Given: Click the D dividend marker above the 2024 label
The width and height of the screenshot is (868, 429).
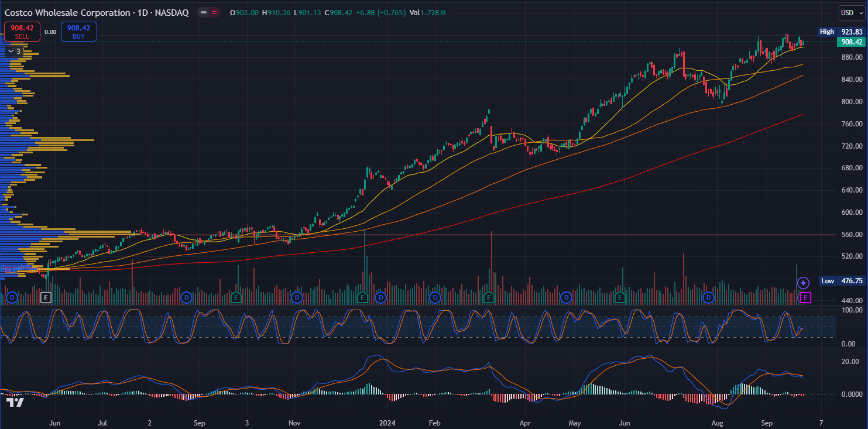Looking at the screenshot, I should pyautogui.click(x=380, y=298).
